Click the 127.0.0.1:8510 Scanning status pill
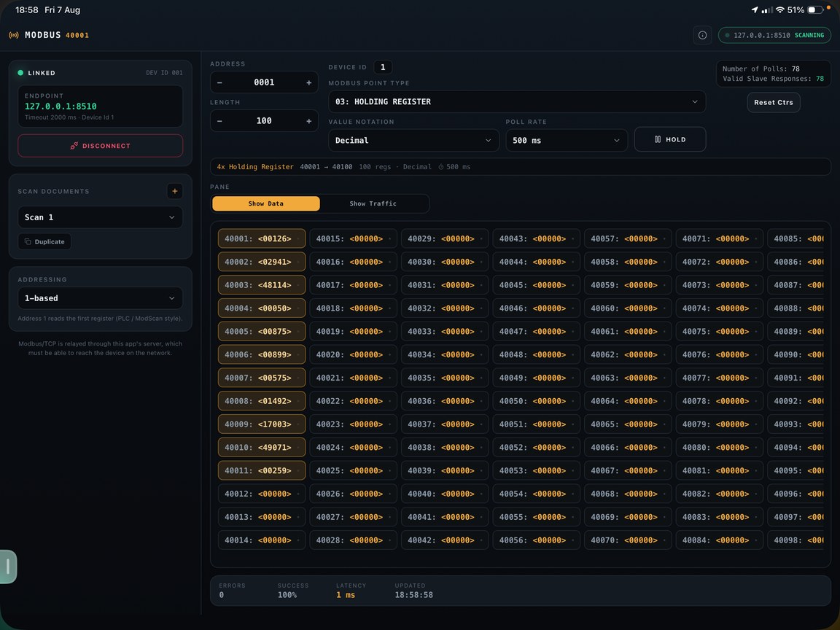The height and width of the screenshot is (630, 840). 774,35
